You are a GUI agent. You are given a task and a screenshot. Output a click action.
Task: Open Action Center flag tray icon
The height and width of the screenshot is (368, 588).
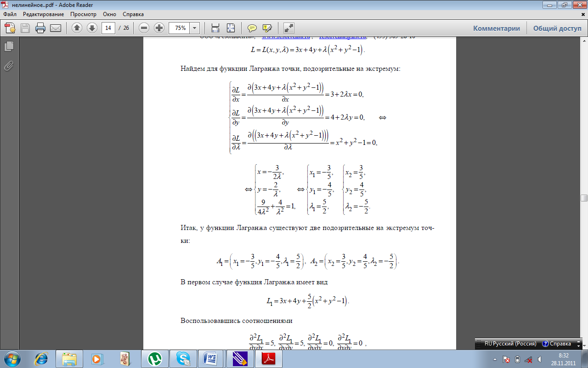pos(506,359)
